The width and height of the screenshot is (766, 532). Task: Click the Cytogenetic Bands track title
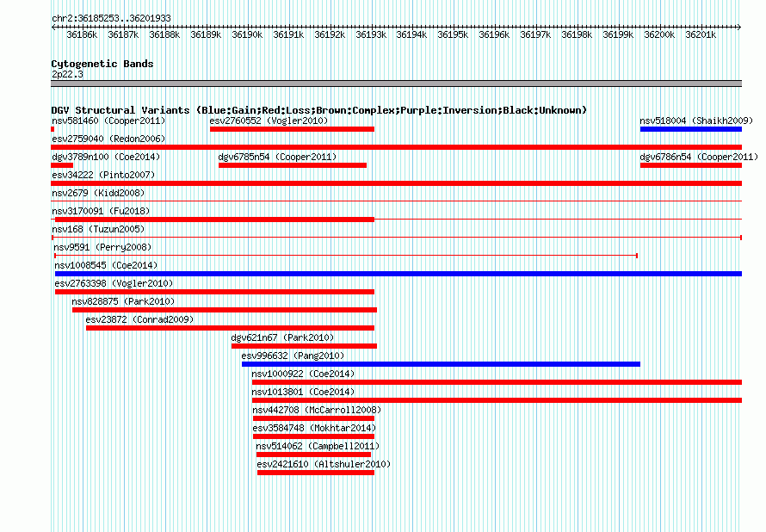102,64
